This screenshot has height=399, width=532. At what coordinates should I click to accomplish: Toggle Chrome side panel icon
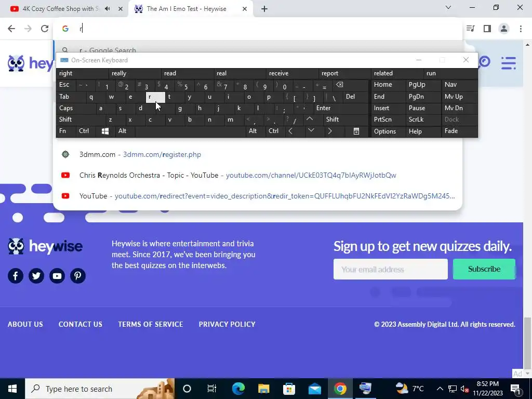point(487,29)
